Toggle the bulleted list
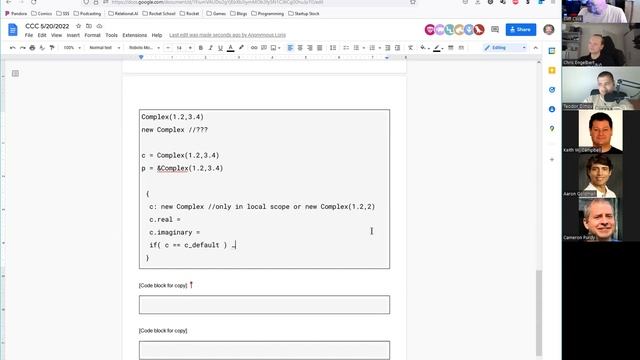The height and width of the screenshot is (360, 640). click(356, 48)
